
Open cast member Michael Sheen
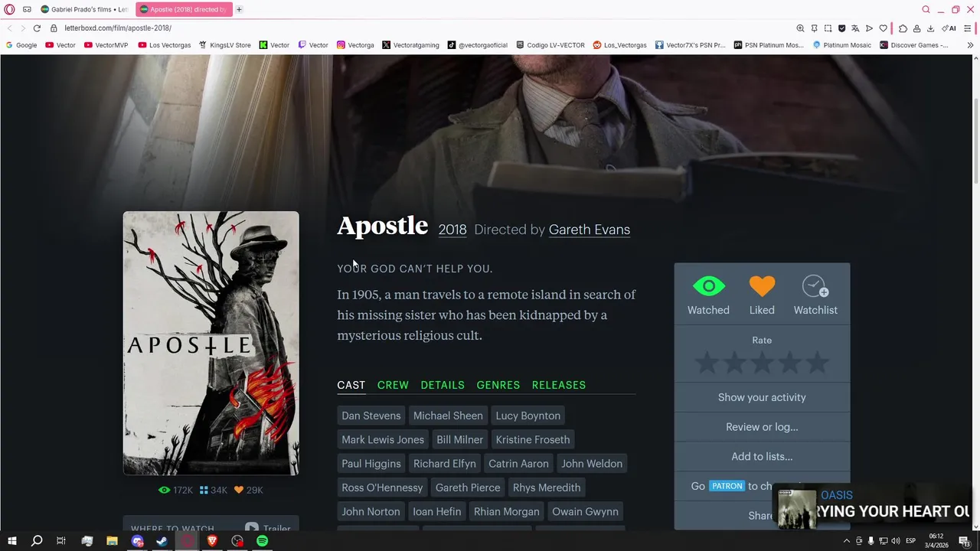[x=448, y=416]
